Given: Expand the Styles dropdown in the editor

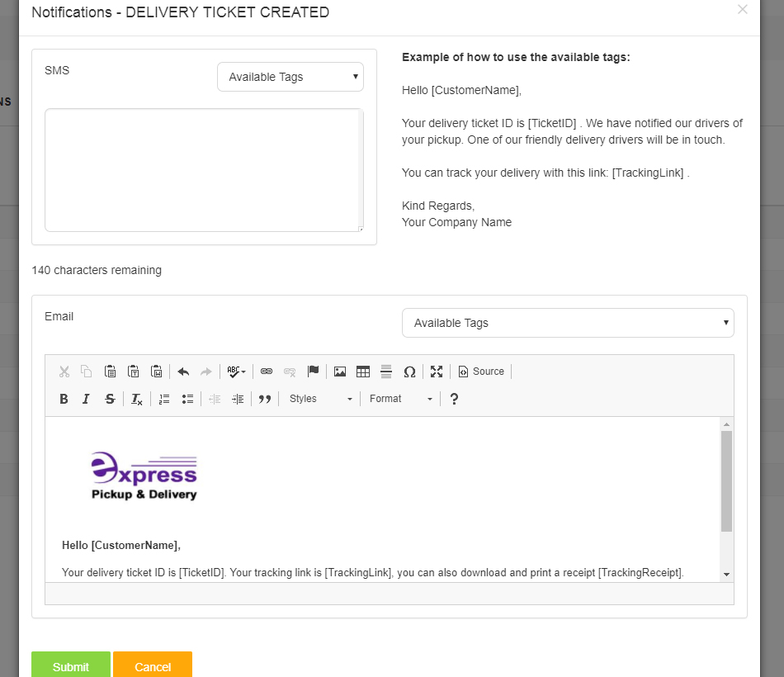Looking at the screenshot, I should 320,399.
